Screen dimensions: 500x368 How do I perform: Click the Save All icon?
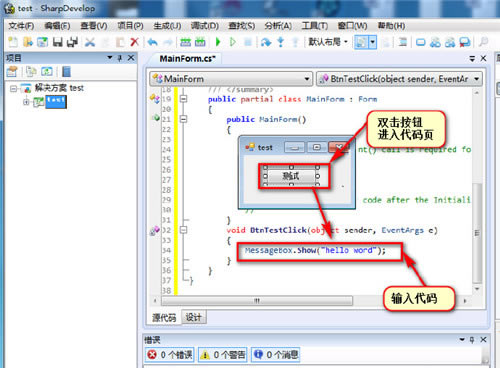tap(72, 42)
